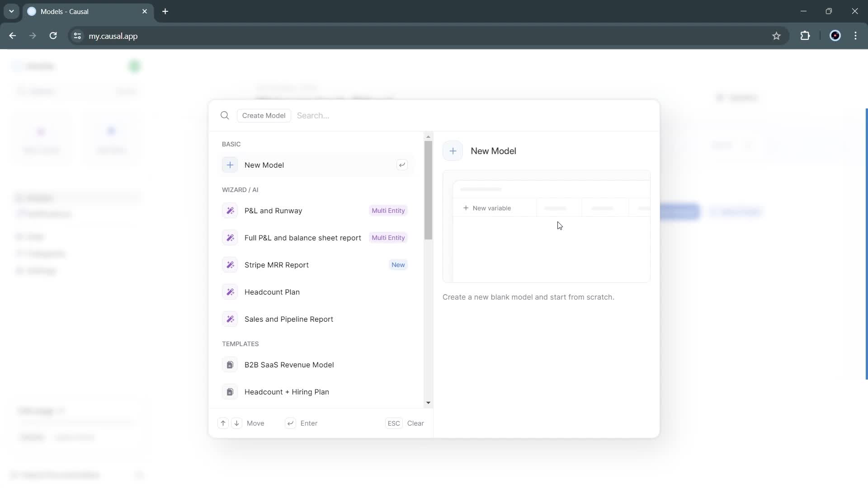Viewport: 868px width, 488px height.
Task: Scroll down in the model list
Action: [428, 403]
